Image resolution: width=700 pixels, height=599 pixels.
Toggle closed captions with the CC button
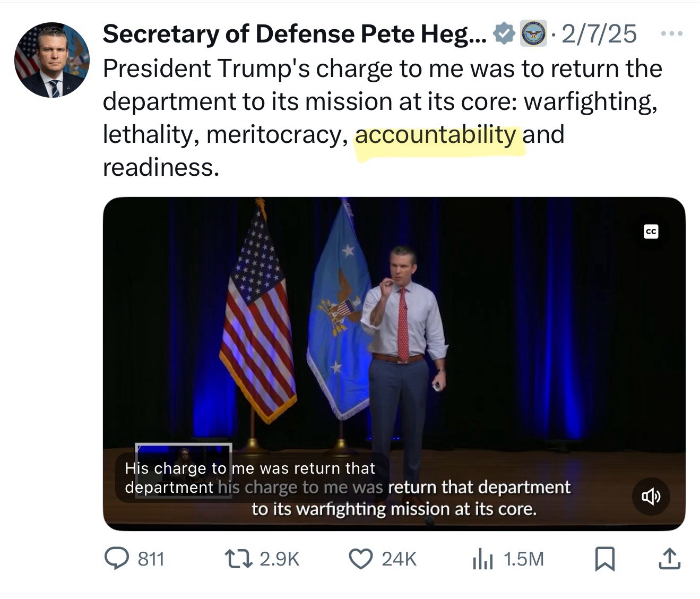click(x=651, y=232)
